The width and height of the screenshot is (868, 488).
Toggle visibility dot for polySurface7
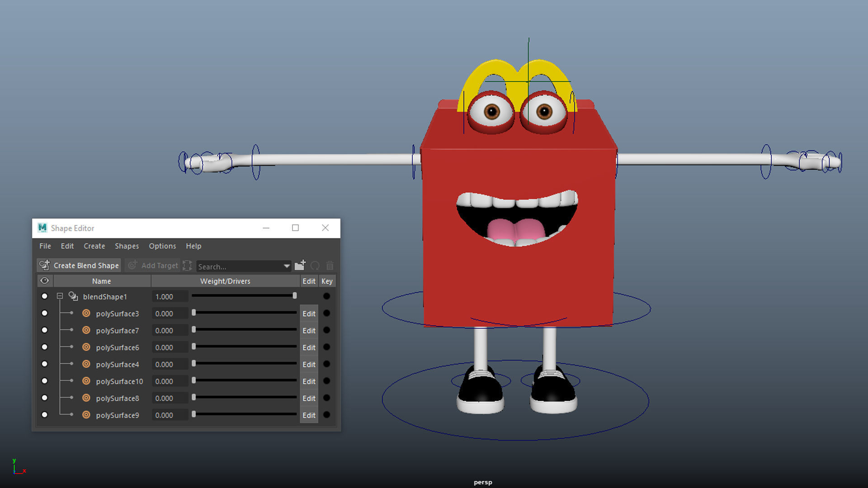[x=44, y=330]
